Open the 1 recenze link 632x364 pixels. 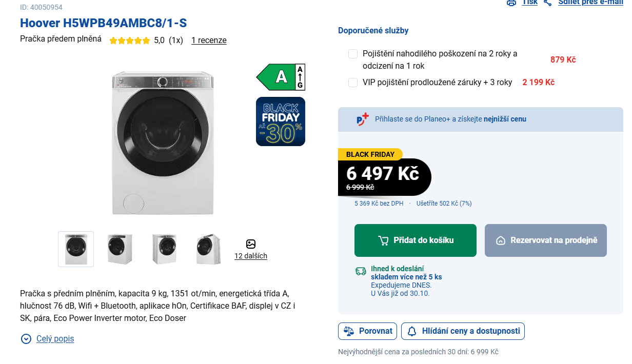[x=209, y=40]
